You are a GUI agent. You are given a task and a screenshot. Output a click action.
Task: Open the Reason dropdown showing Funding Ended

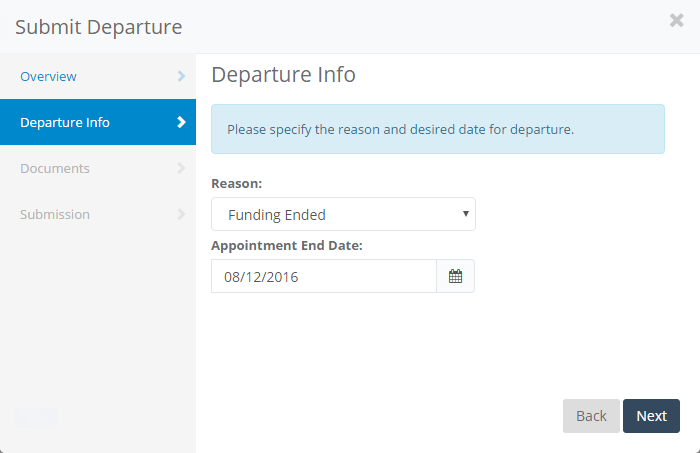[x=335, y=214]
